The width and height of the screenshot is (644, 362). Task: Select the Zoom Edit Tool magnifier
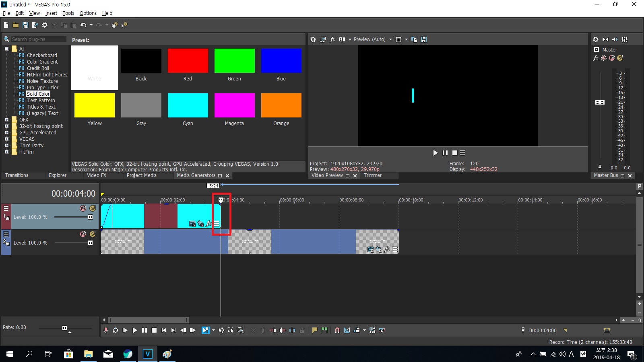pyautogui.click(x=241, y=330)
